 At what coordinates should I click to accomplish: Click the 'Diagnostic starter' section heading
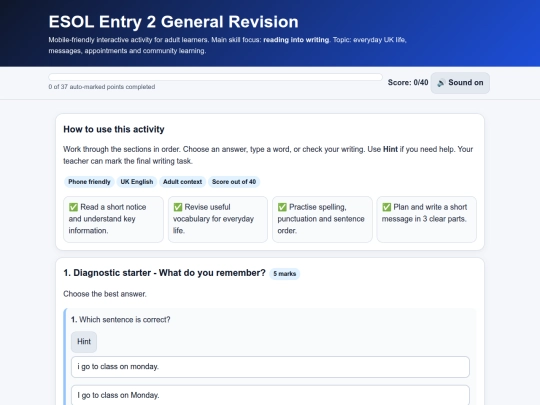tap(165, 273)
